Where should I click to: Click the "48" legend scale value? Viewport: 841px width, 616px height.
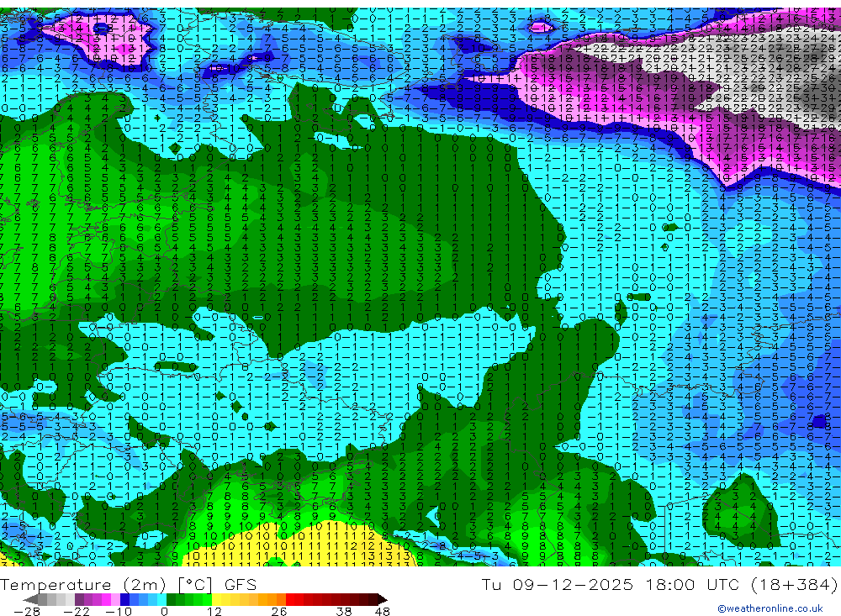pos(383,611)
